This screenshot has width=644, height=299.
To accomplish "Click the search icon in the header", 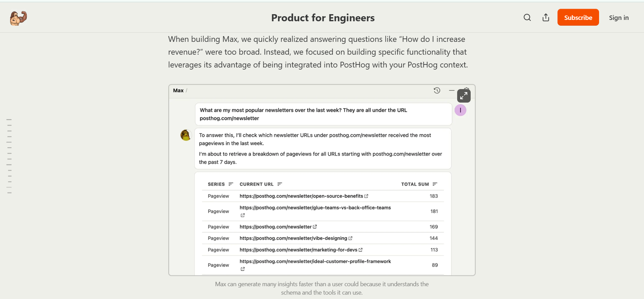I will point(527,17).
